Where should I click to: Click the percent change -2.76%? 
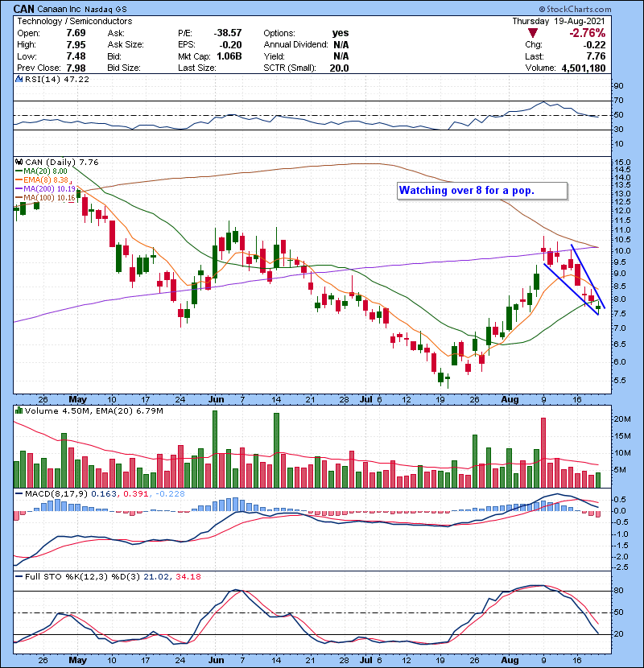click(x=588, y=33)
